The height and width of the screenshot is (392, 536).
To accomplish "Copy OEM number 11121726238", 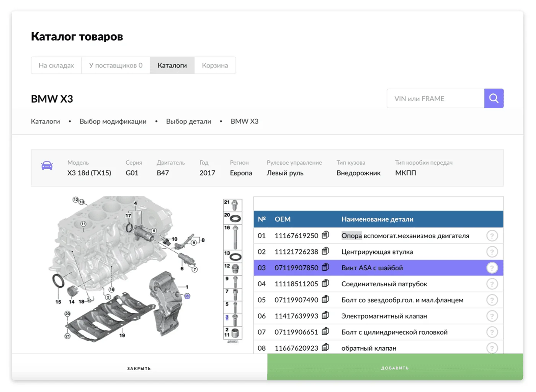I will click(325, 251).
